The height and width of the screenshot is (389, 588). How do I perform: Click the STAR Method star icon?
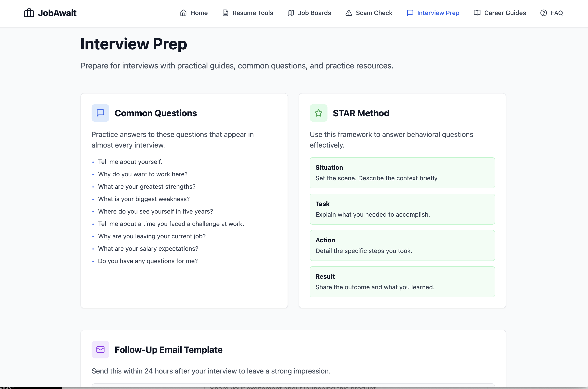(x=318, y=113)
